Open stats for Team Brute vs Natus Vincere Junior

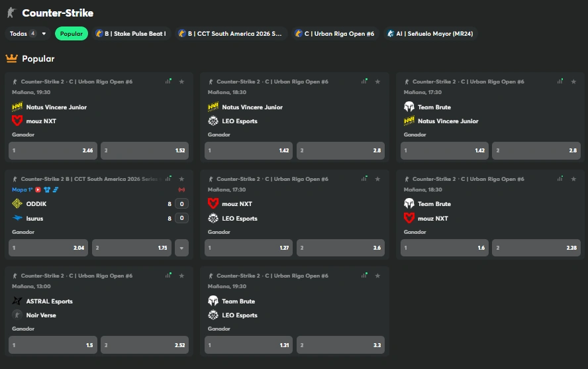click(560, 81)
